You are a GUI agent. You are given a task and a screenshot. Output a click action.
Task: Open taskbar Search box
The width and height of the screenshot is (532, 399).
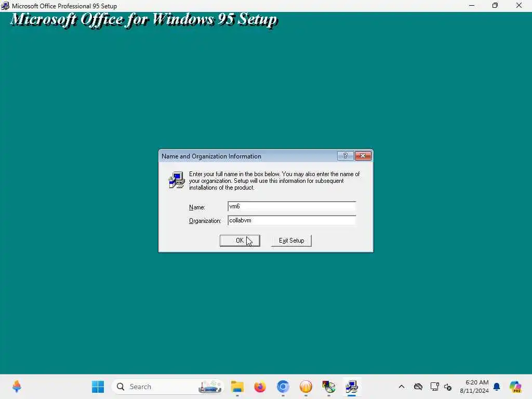(168, 387)
